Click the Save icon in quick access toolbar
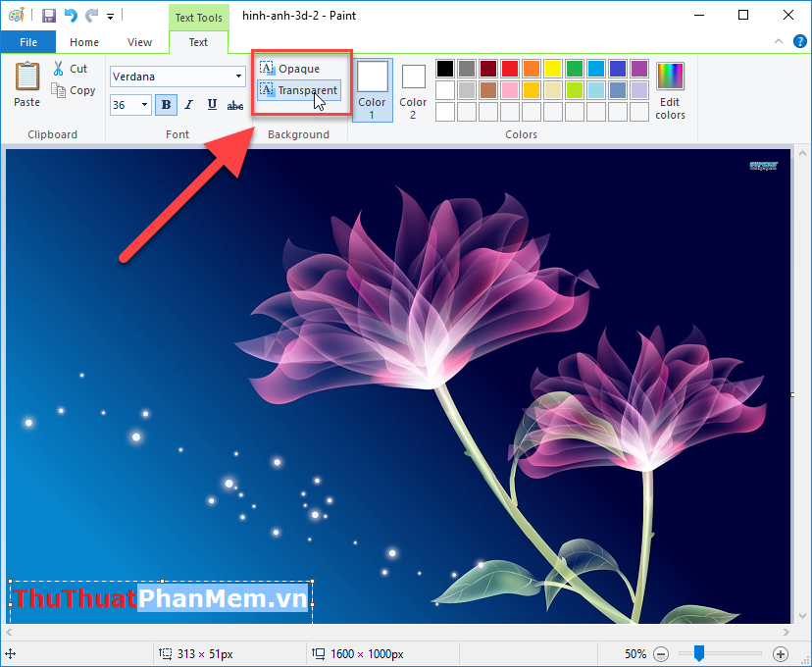 [47, 15]
